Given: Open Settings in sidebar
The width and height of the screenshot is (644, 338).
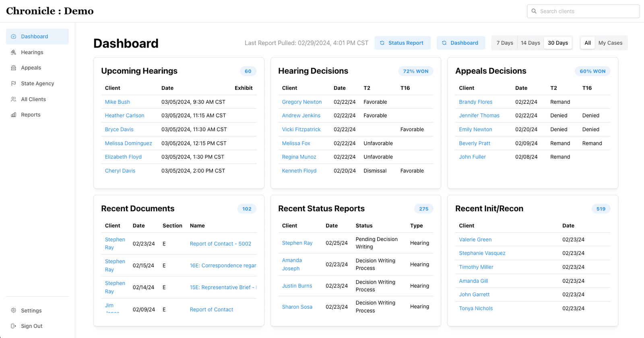Looking at the screenshot, I should (37, 311).
